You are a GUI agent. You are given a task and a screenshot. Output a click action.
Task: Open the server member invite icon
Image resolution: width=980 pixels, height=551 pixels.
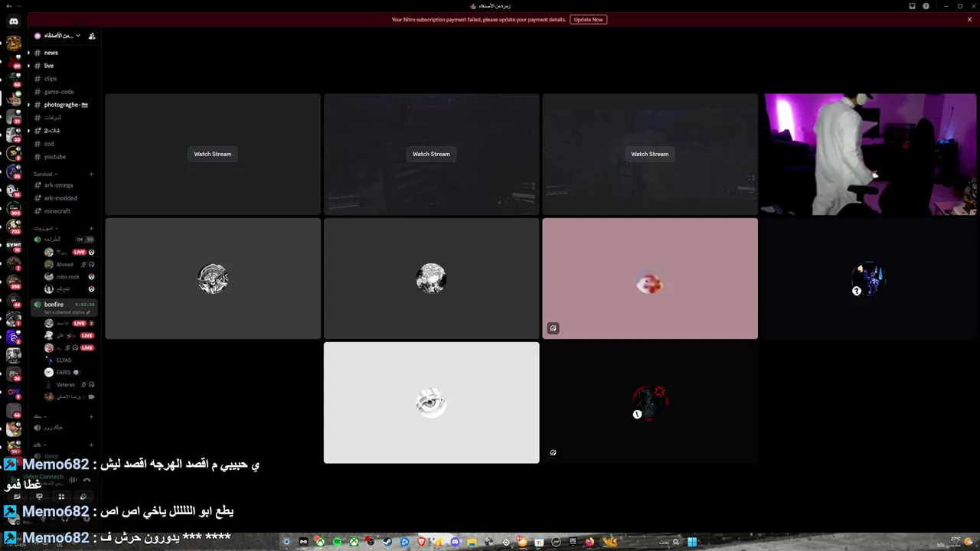pos(92,36)
